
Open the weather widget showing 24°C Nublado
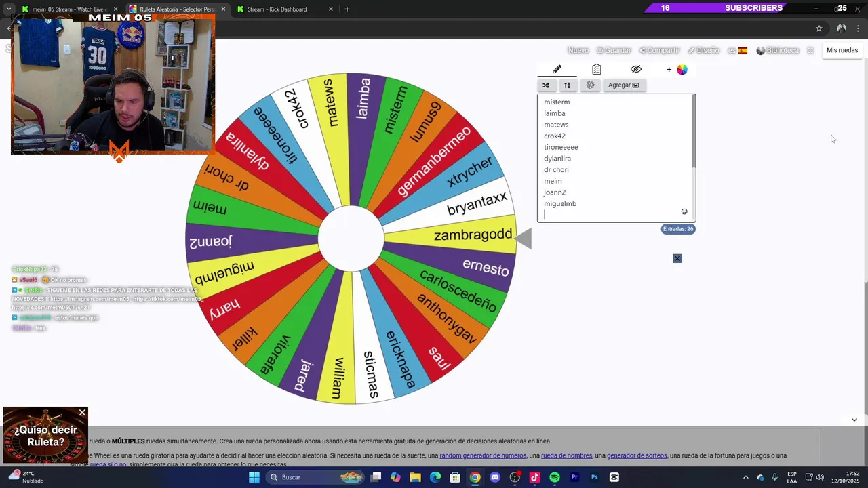tap(27, 477)
